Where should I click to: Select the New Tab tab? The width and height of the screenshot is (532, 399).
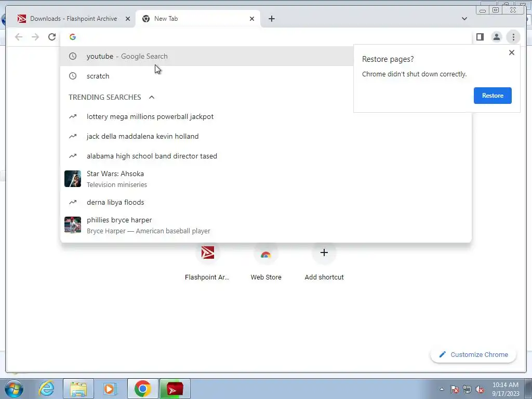coord(198,19)
